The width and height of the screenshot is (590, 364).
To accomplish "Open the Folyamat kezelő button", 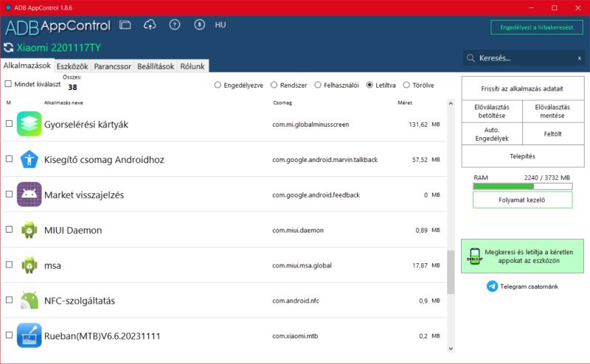I will [x=522, y=200].
